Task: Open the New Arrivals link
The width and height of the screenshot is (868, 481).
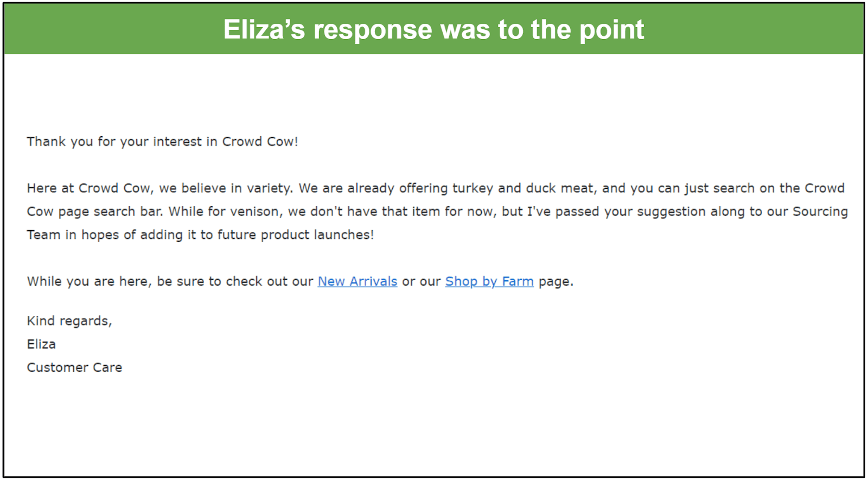Action: [358, 281]
